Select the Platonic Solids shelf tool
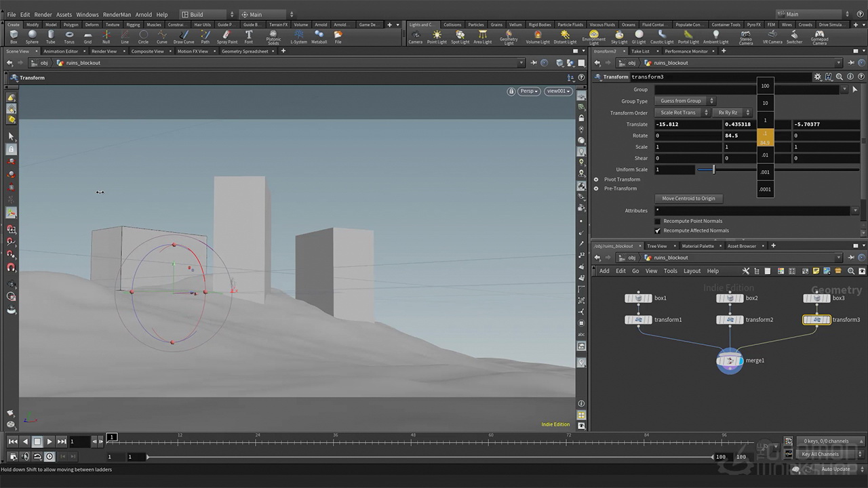This screenshot has height=488, width=868. pos(273,37)
